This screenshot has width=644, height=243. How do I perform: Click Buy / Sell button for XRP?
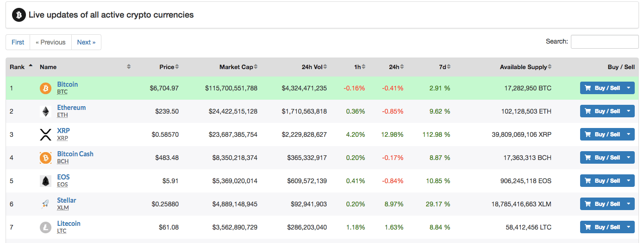click(x=602, y=134)
